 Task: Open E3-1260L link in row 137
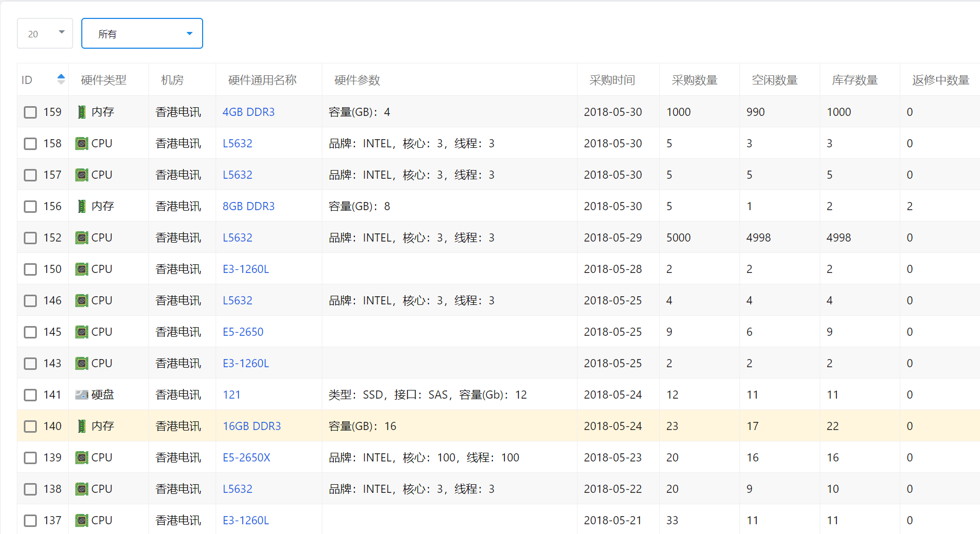[x=246, y=520]
